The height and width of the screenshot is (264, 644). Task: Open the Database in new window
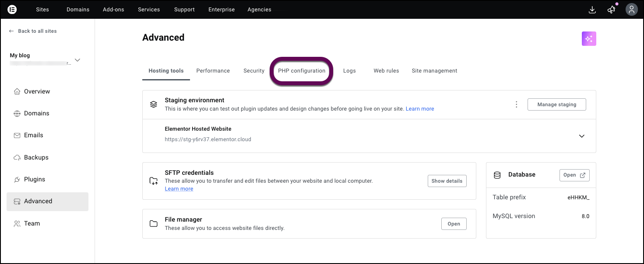coord(574,175)
